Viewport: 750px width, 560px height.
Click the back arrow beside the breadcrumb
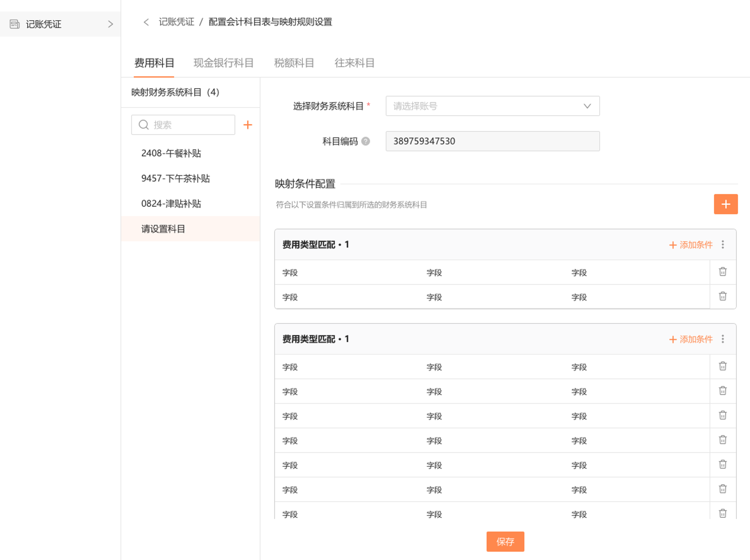pos(146,22)
